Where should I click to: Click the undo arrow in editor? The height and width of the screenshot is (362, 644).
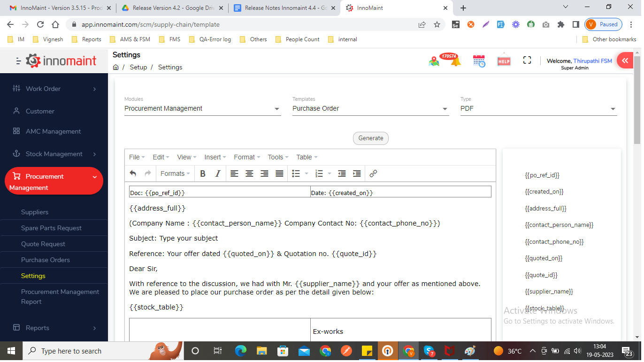click(x=133, y=173)
